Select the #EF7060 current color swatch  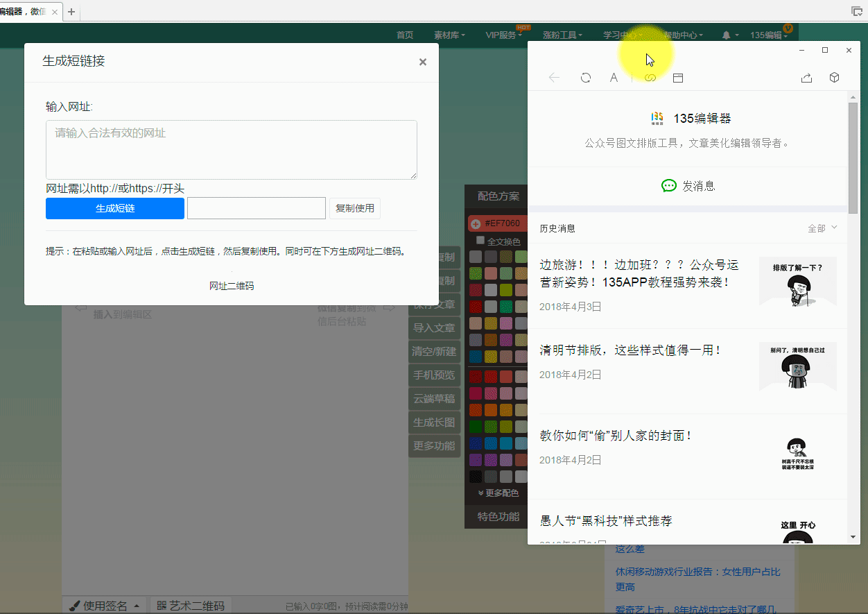[x=496, y=223]
